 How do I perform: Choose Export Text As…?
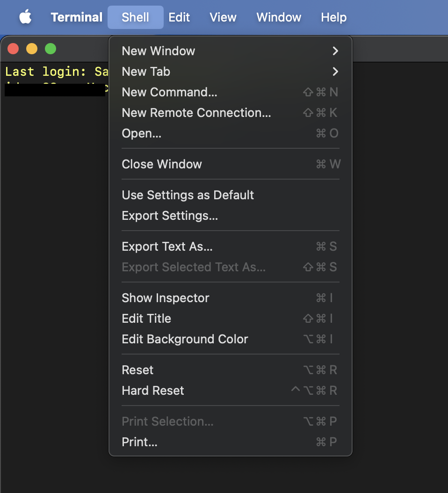(231, 246)
